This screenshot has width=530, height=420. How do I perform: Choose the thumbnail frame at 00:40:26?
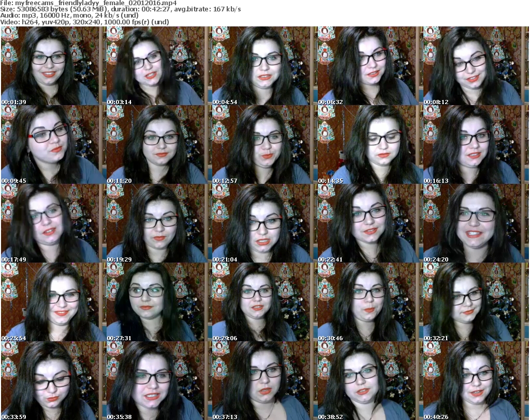[x=476, y=381]
